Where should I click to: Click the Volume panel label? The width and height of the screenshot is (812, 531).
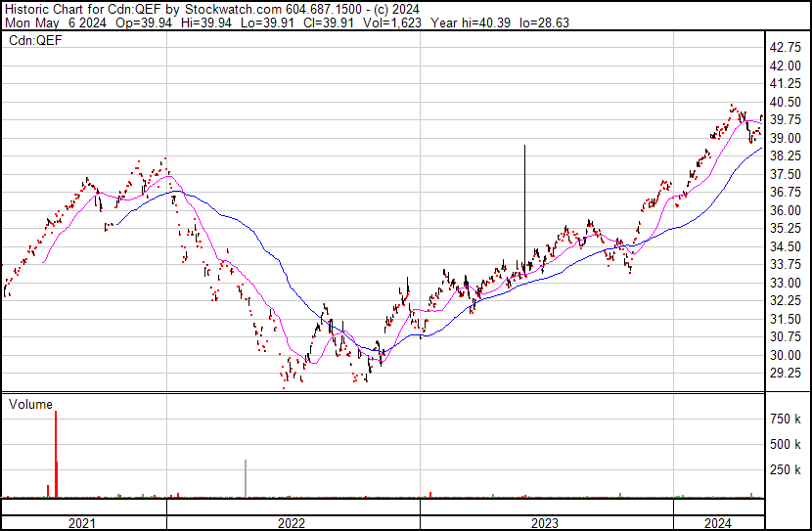click(x=30, y=402)
